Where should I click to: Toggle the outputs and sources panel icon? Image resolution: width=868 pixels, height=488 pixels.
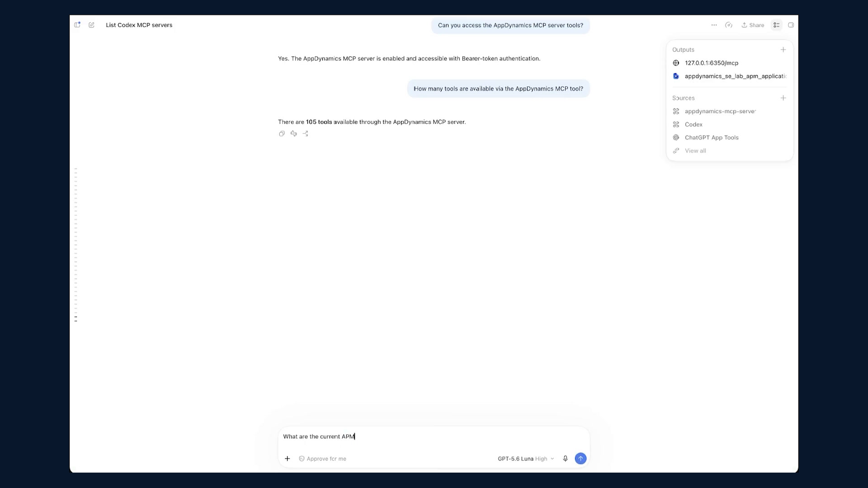(x=776, y=25)
